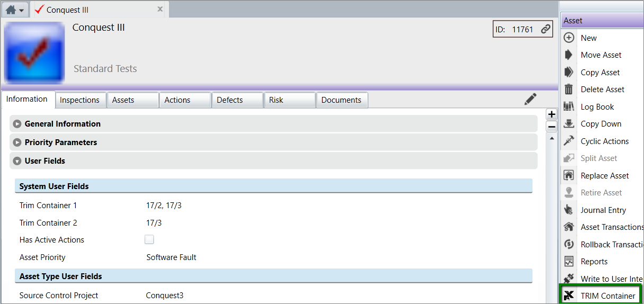
Task: Click the Asset panel header
Action: [x=602, y=21]
